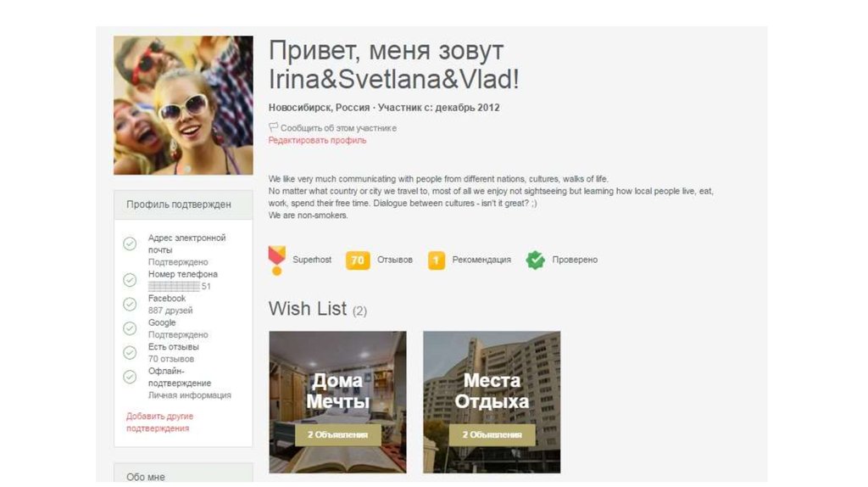Click the yellow 70 reviews badge

(x=358, y=260)
